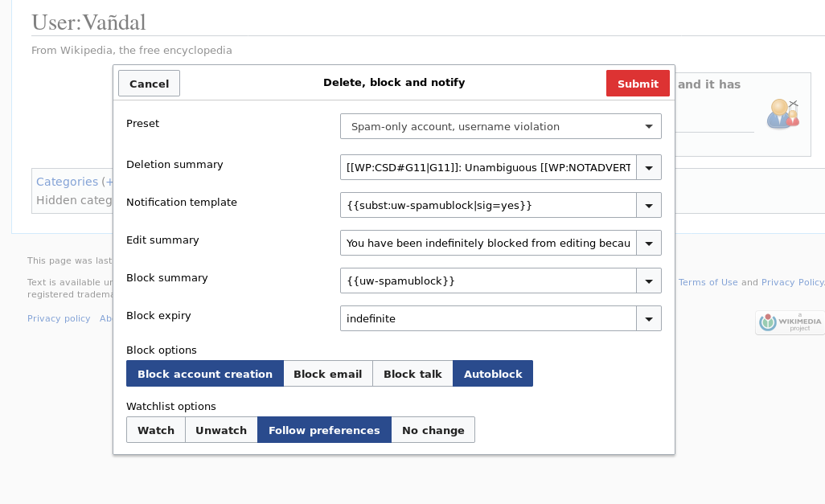
Task: Expand the Notification template dropdown
Action: pyautogui.click(x=648, y=205)
